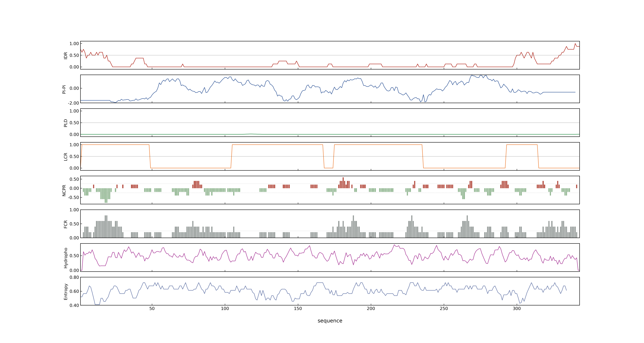The image size is (644, 343).
Task: Click the x-axis tick label 250
Action: coord(444,309)
